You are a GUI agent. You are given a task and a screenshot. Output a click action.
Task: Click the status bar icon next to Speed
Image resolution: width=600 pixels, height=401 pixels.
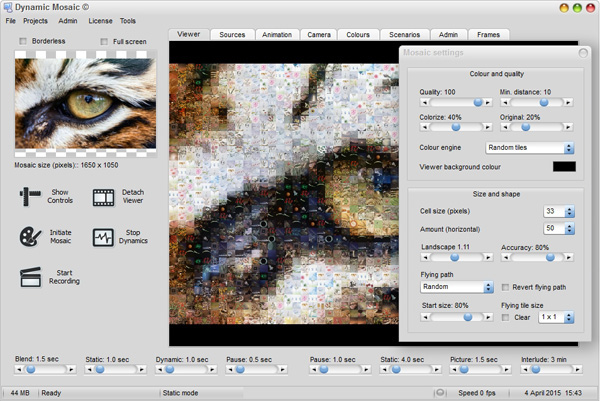tap(442, 392)
